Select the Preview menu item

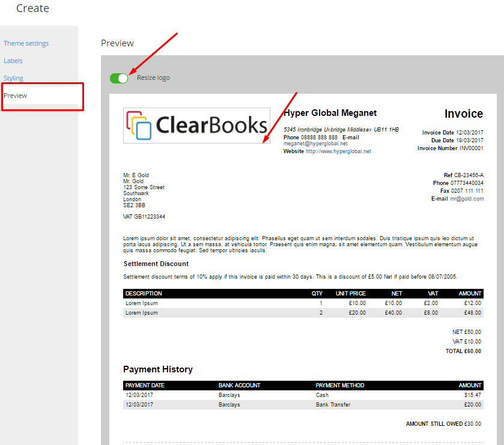click(16, 95)
